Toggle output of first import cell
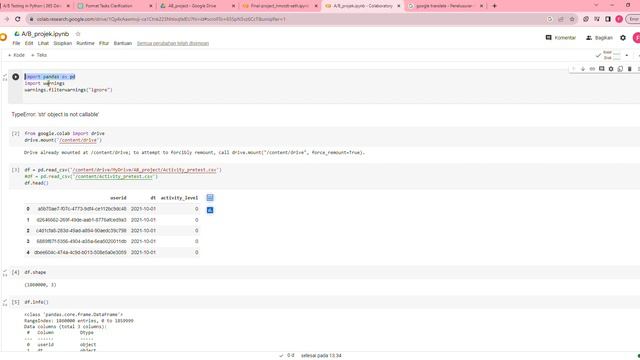 pos(5,77)
